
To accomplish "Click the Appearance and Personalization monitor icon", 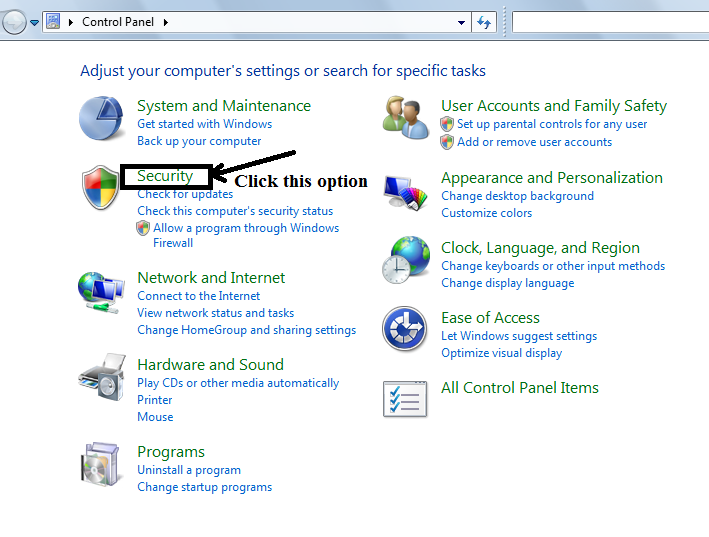I will point(406,192).
